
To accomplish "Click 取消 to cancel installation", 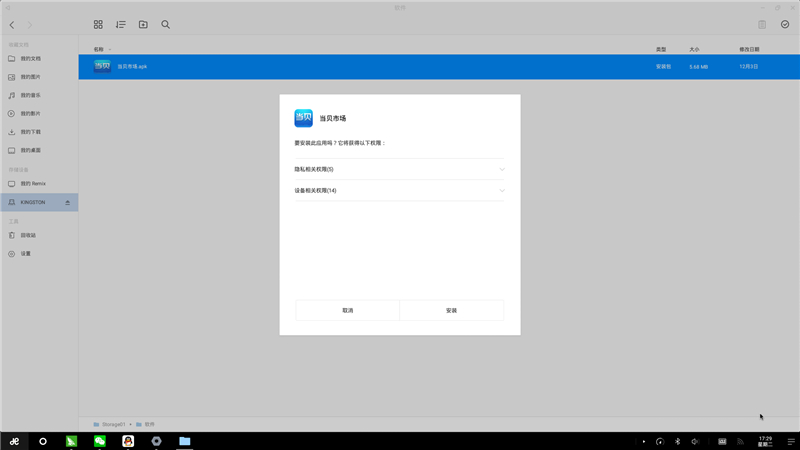I will 347,310.
